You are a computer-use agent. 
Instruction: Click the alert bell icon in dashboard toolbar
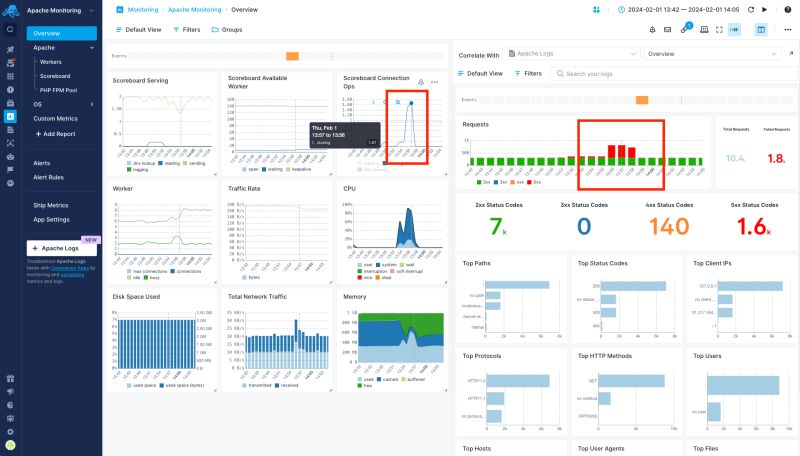652,30
